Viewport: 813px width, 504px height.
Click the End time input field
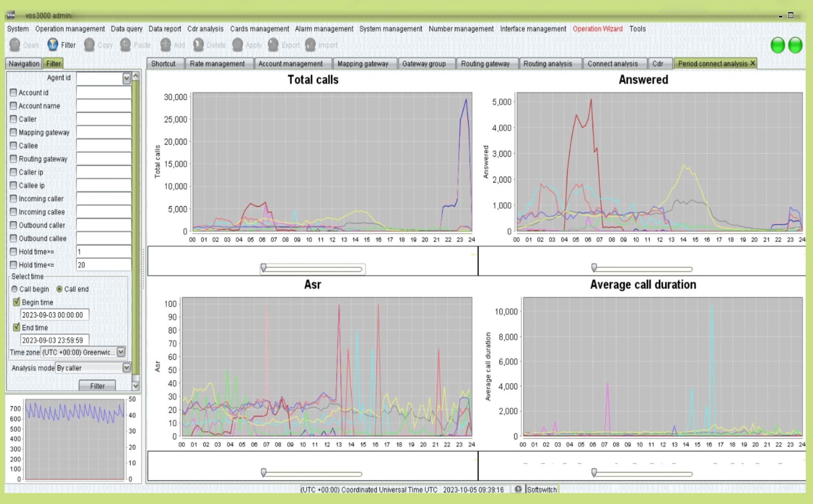point(55,340)
